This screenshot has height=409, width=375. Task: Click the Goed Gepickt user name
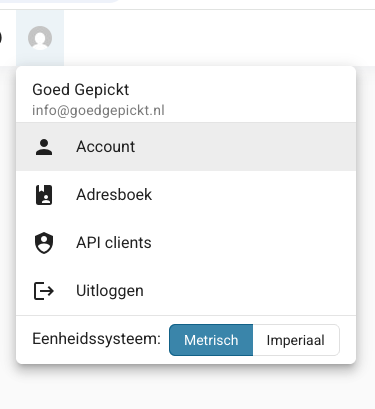(x=81, y=90)
